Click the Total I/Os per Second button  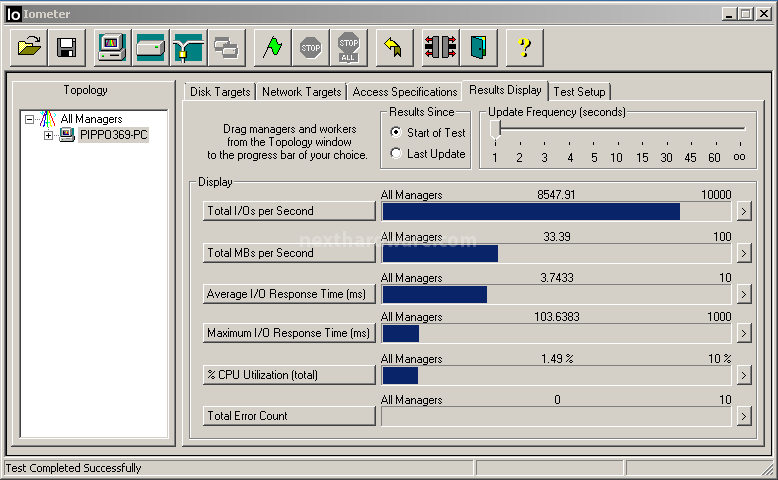[x=289, y=211]
